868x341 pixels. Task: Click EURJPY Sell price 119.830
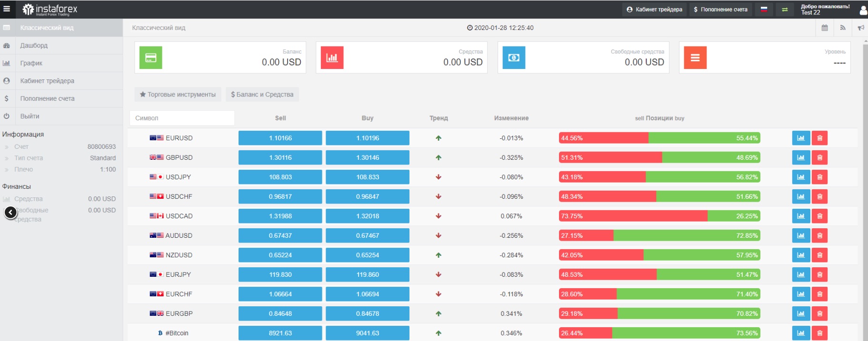point(280,274)
